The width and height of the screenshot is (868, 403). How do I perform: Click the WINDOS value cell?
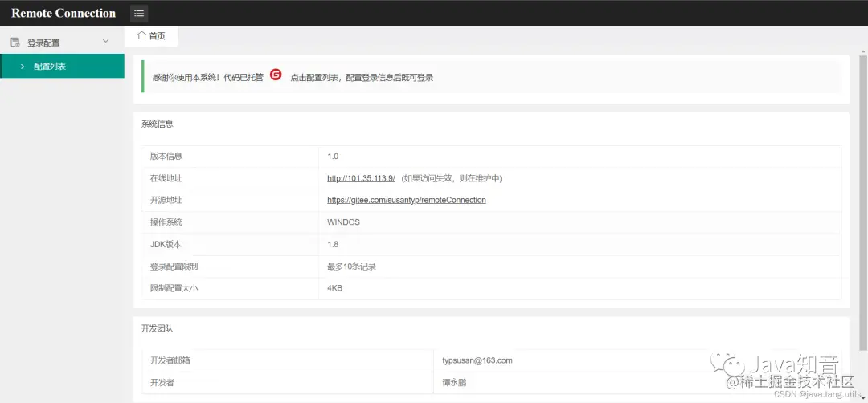pyautogui.click(x=579, y=222)
